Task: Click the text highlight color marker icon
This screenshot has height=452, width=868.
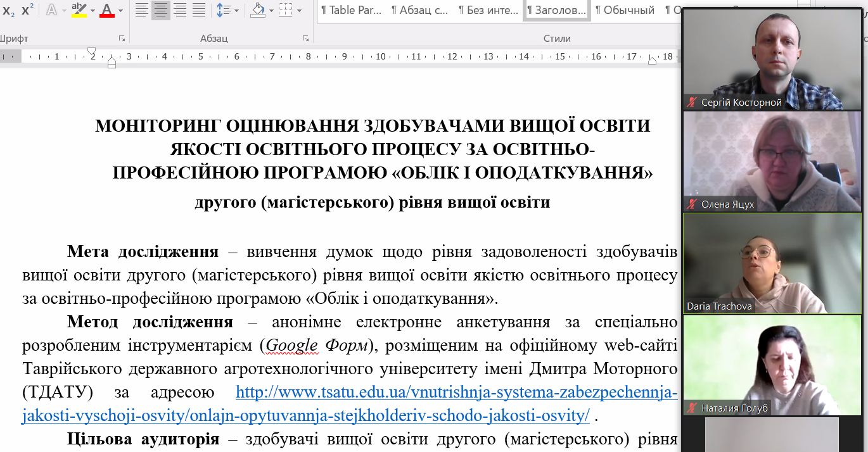Action: pos(79,10)
